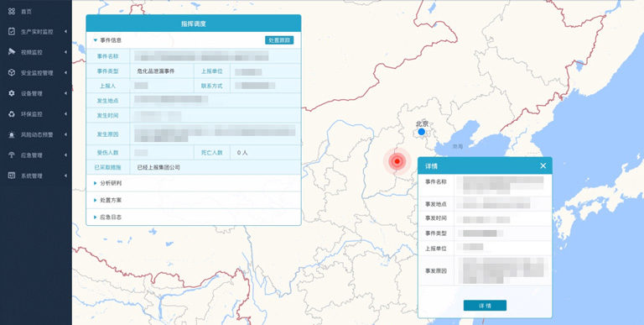This screenshot has width=644, height=325.
Task: Click the 处置跟踪 button
Action: coord(279,40)
